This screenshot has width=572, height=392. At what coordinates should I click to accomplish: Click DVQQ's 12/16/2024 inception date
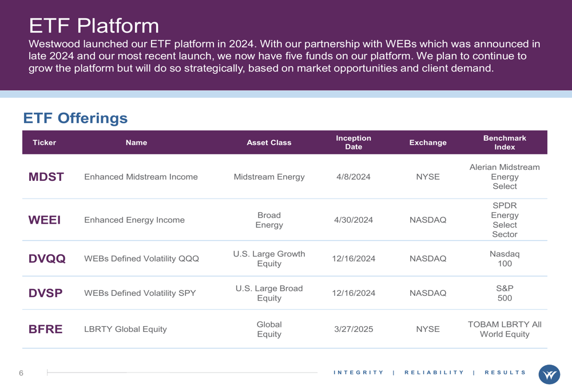(x=353, y=259)
